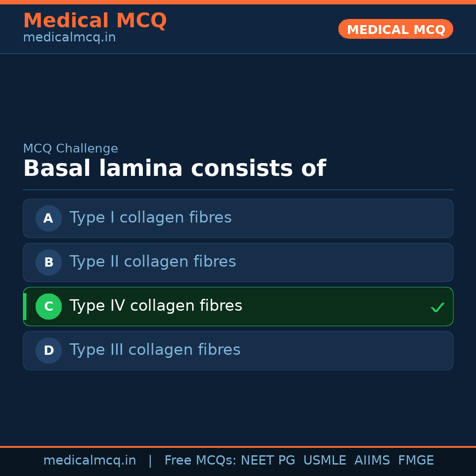Click the Basal lamina consists of question heading

tap(174, 169)
